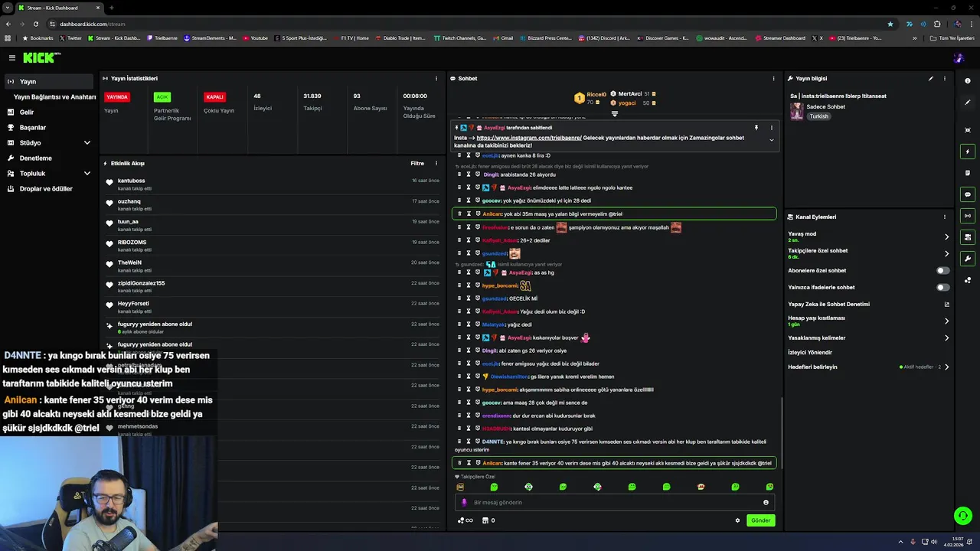Click username hype_borcami beside SA emote

coord(500,285)
